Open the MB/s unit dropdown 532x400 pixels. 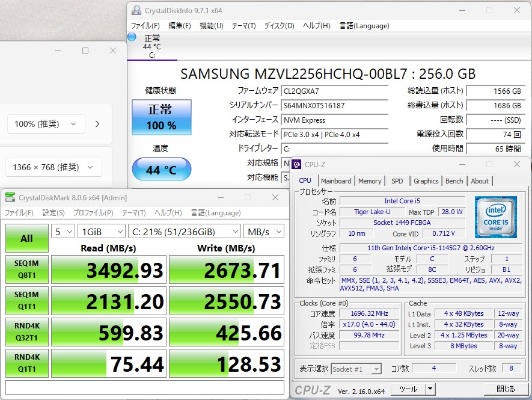click(x=264, y=232)
